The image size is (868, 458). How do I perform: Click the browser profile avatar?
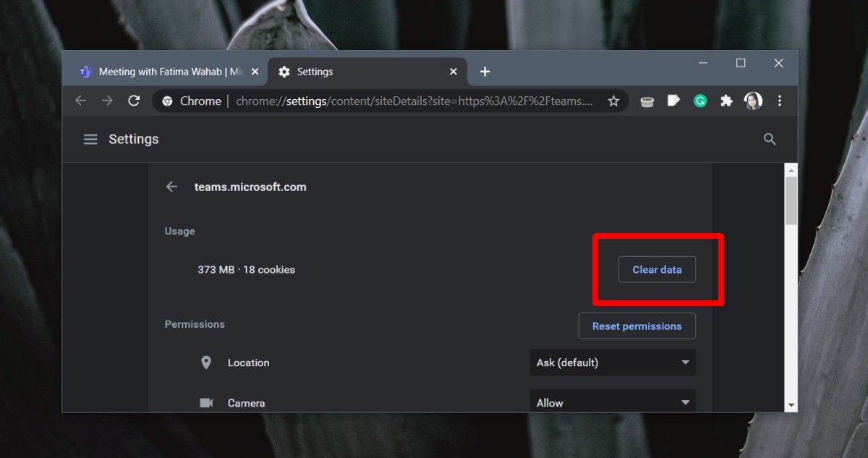(x=753, y=101)
